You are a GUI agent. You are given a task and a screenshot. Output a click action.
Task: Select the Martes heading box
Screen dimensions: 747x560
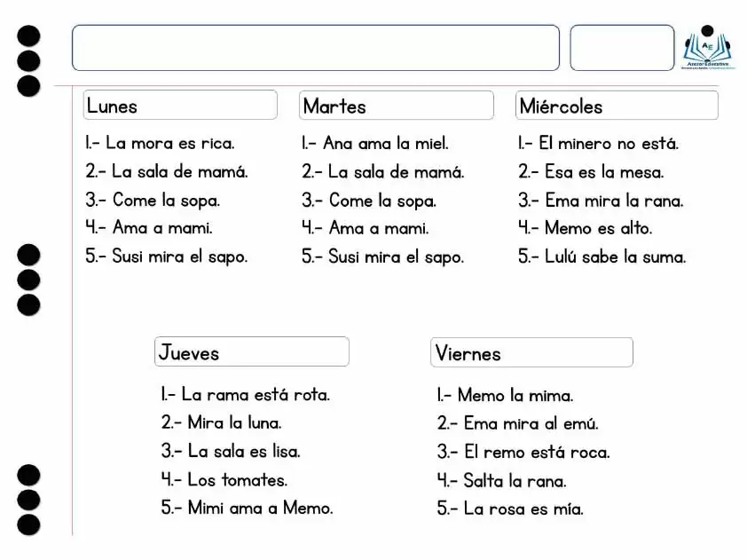397,106
